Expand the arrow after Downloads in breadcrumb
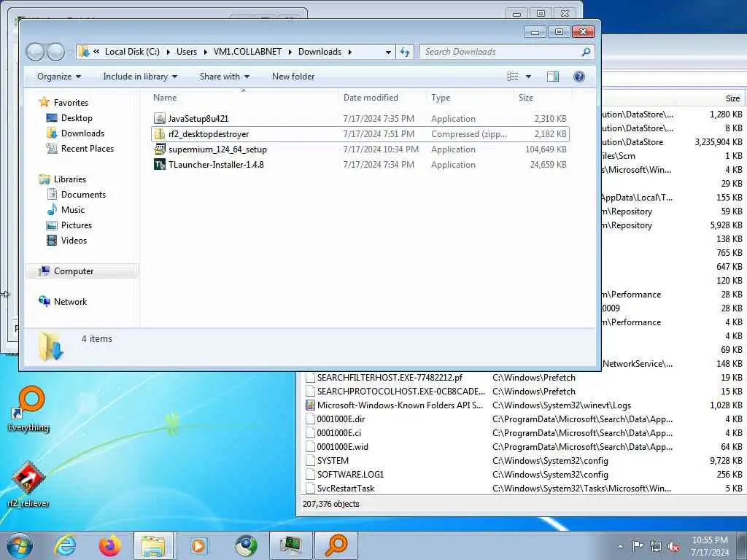 tap(349, 52)
